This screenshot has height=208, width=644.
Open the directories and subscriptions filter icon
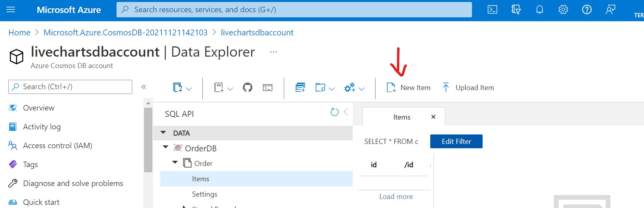point(516,9)
